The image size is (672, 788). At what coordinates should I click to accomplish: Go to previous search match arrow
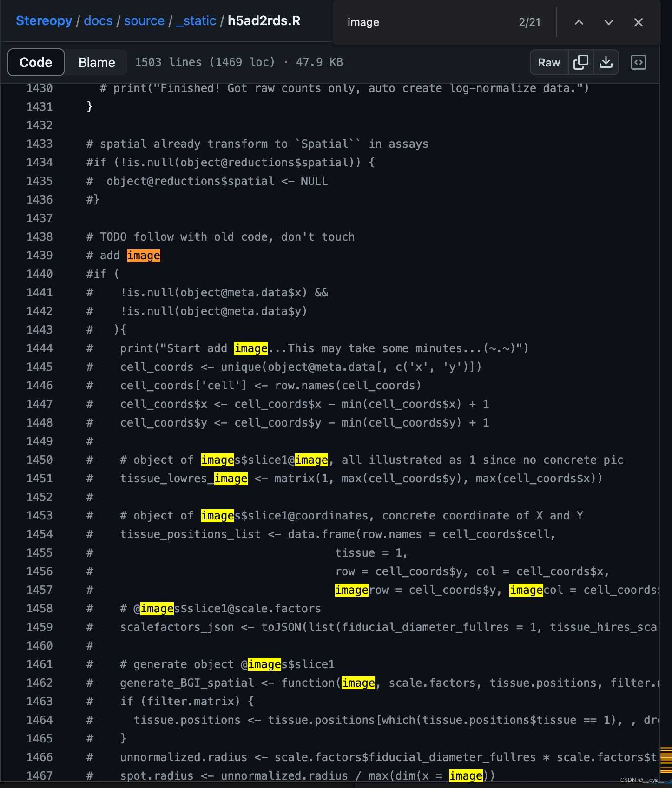click(x=579, y=22)
